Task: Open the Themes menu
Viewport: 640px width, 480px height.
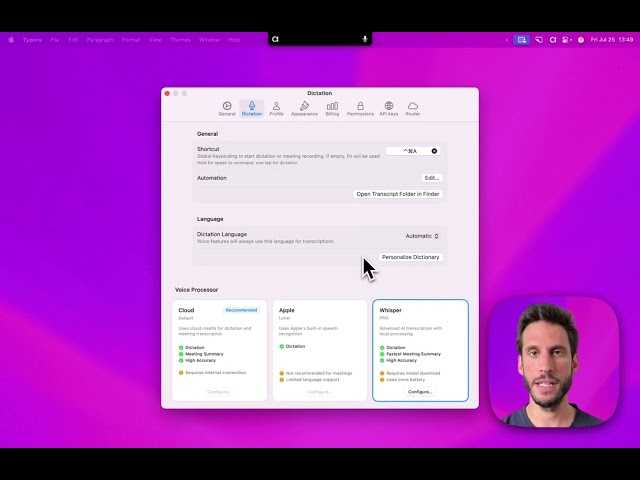Action: [180, 40]
